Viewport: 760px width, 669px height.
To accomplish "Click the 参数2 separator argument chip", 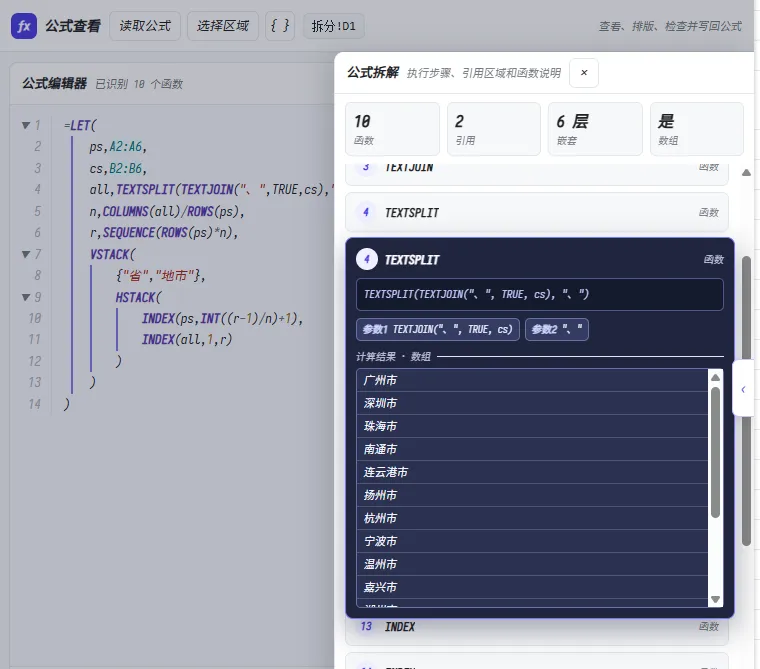I will point(557,330).
